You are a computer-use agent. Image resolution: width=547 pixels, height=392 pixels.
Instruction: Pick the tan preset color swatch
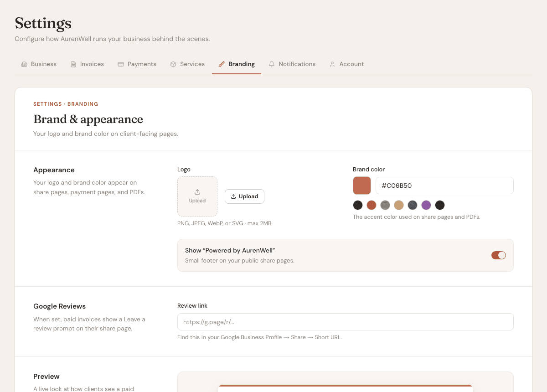399,205
